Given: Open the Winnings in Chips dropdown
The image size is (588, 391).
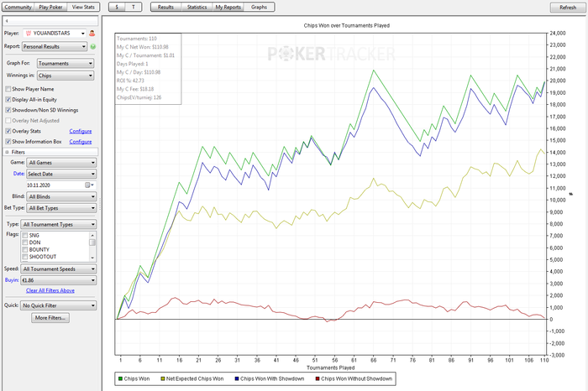Looking at the screenshot, I should click(x=66, y=76).
